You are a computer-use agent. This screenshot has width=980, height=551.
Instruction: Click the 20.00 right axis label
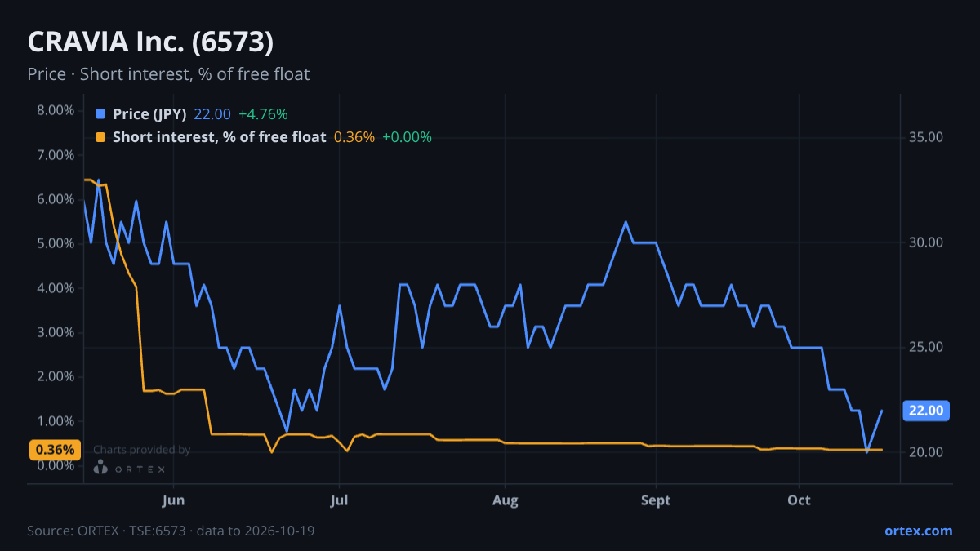pyautogui.click(x=926, y=452)
